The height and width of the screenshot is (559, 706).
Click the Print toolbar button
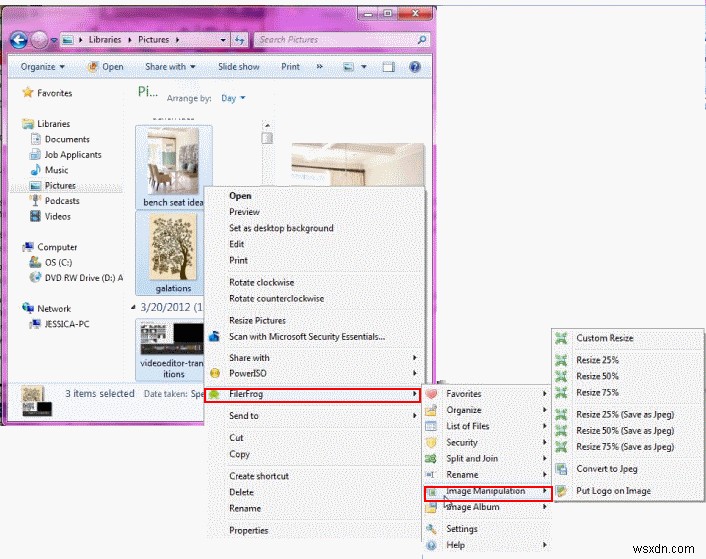[x=290, y=67]
